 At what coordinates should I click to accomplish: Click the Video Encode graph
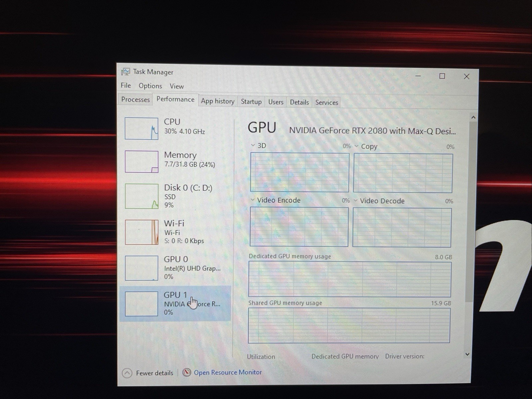(x=299, y=227)
